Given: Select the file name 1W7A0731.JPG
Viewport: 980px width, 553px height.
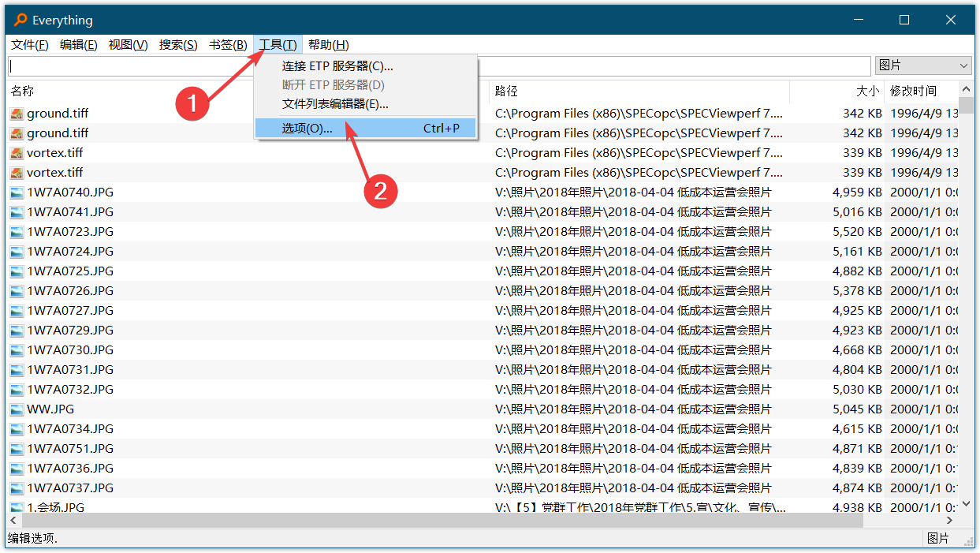Looking at the screenshot, I should [70, 369].
